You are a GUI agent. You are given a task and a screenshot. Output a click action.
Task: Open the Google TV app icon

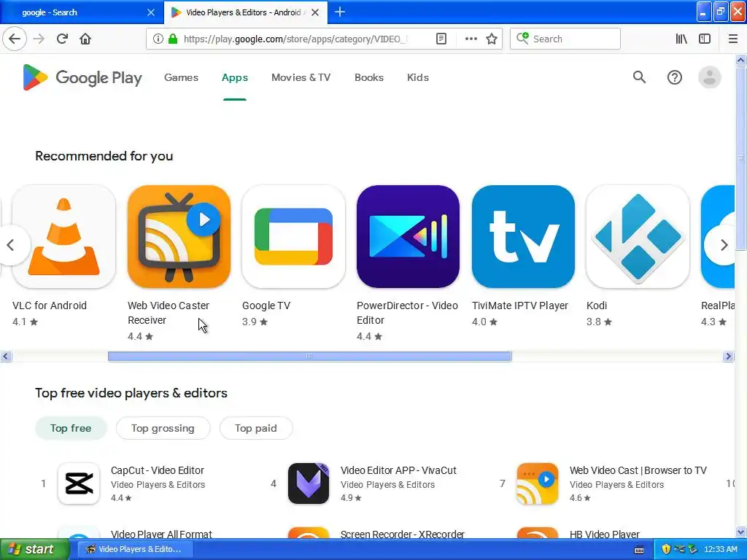coord(293,237)
